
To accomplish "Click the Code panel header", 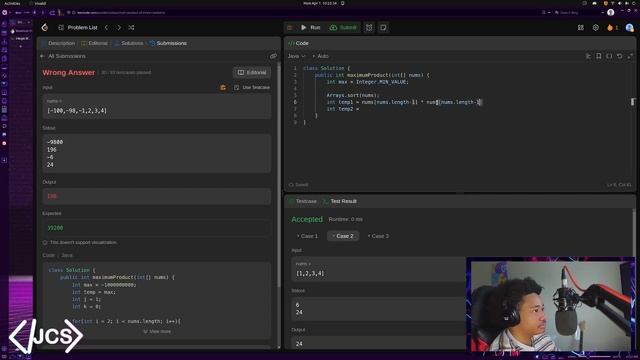I will [298, 43].
